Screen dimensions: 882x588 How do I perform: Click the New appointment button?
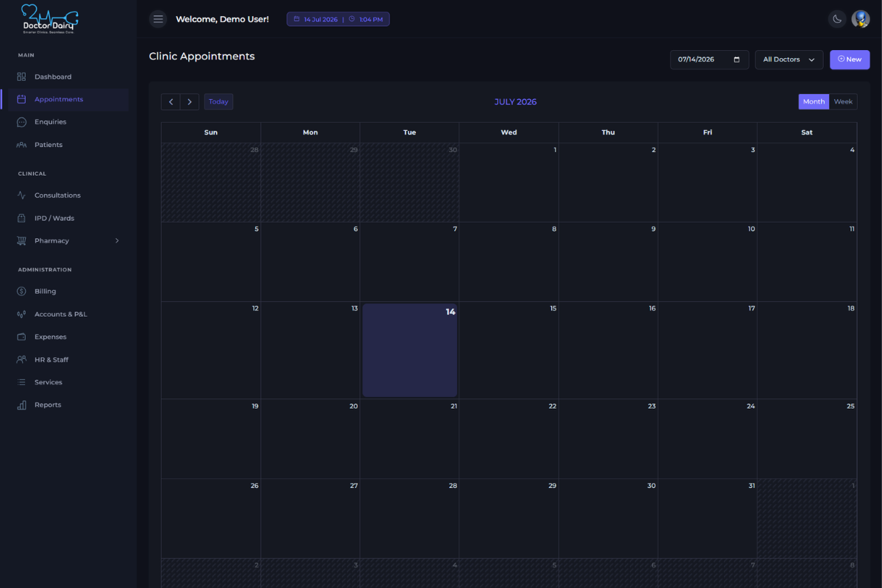click(x=850, y=60)
